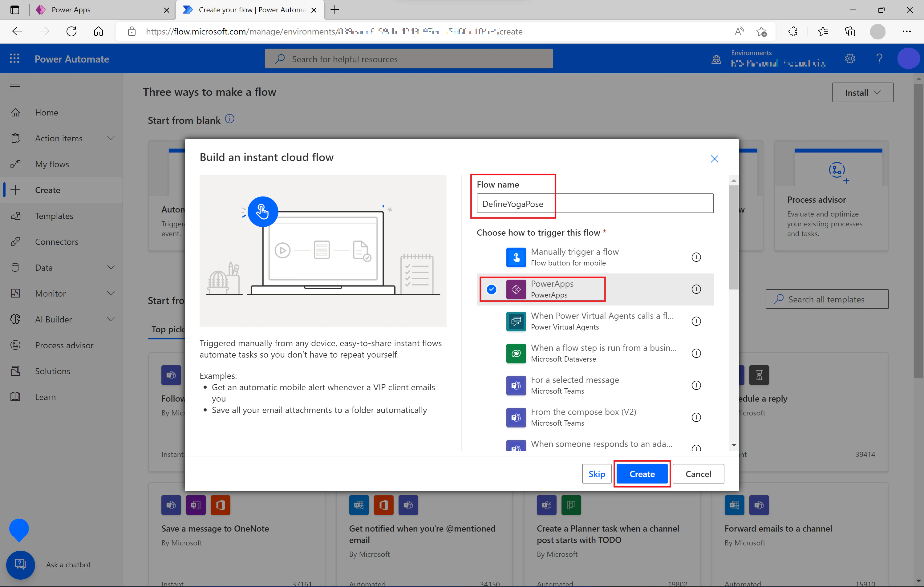Viewport: 924px width, 587px height.
Task: Click the Cancel button
Action: click(x=698, y=474)
